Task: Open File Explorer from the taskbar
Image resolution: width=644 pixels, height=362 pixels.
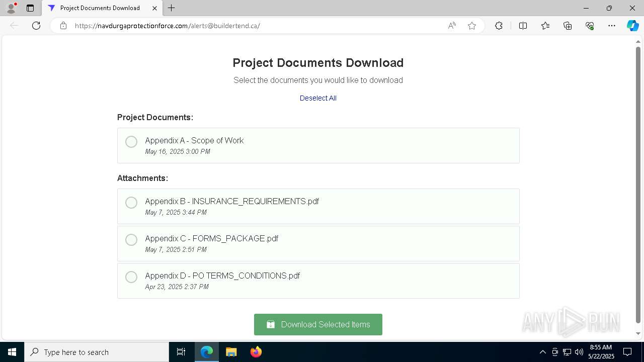Action: pos(231,352)
